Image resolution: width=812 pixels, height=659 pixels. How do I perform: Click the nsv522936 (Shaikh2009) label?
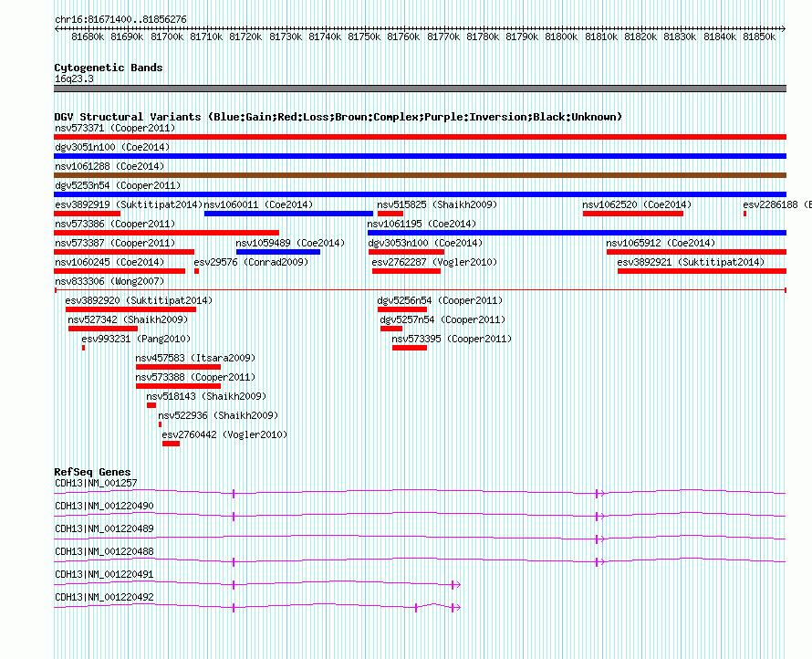coord(218,415)
